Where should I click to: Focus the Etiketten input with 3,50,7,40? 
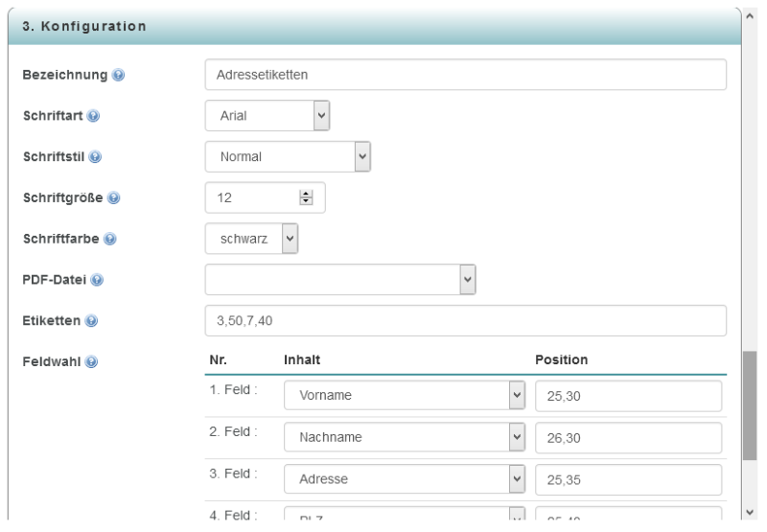click(465, 321)
